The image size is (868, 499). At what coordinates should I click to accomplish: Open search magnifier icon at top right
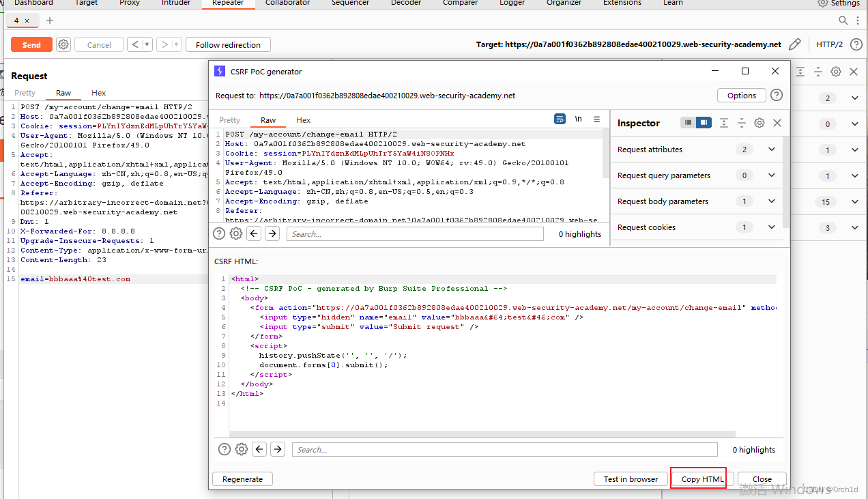(x=844, y=20)
